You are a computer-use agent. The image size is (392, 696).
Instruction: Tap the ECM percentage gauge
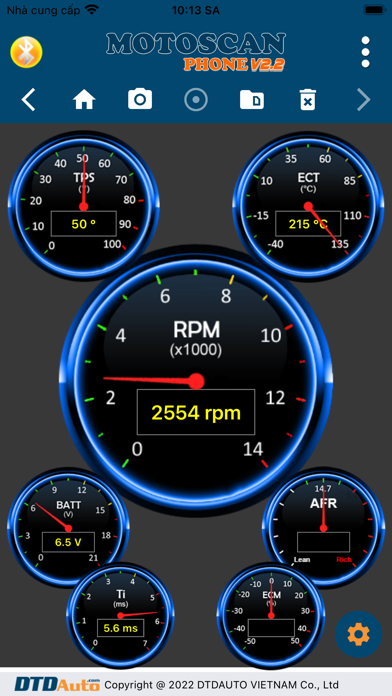[271, 615]
